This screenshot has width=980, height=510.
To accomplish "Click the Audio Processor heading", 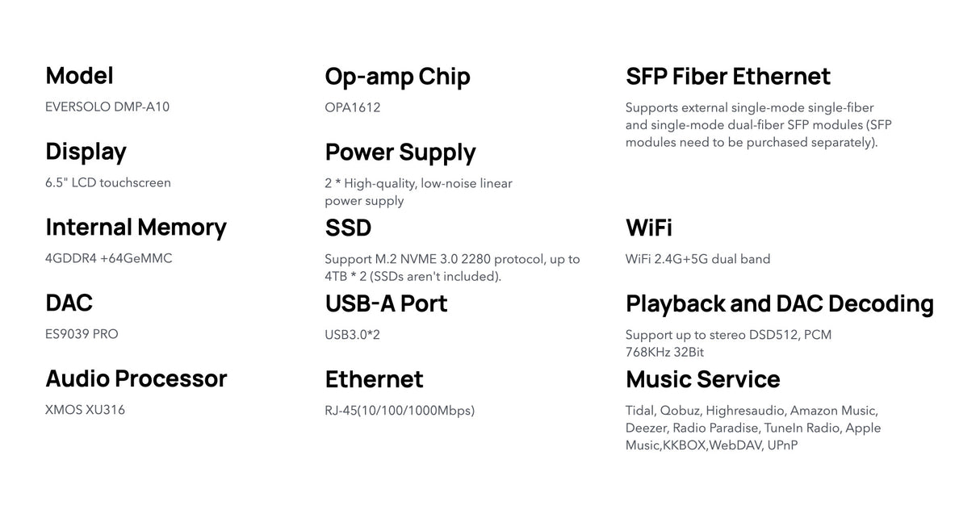I will coord(136,378).
